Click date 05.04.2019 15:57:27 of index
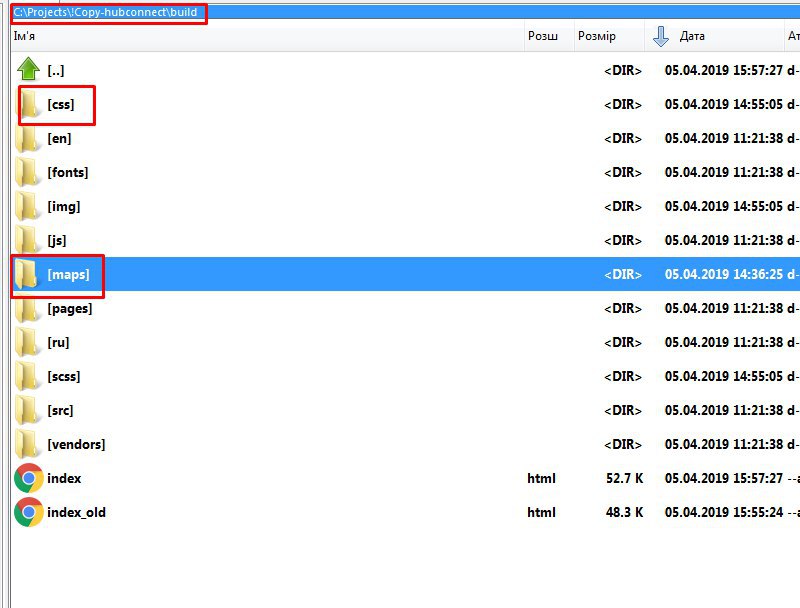Image resolution: width=800 pixels, height=608 pixels. [x=723, y=478]
